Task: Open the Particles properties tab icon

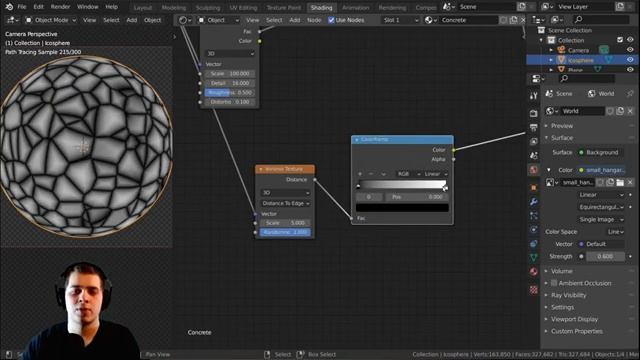Action: click(x=533, y=216)
